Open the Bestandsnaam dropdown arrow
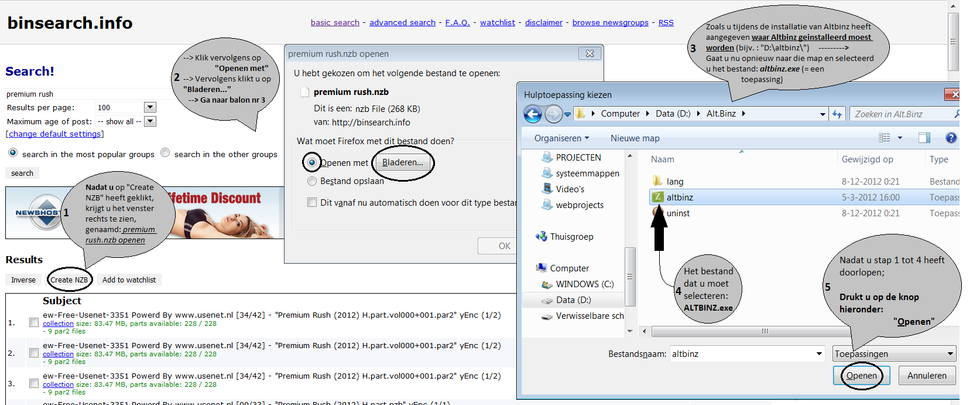980x405 pixels. [x=820, y=354]
